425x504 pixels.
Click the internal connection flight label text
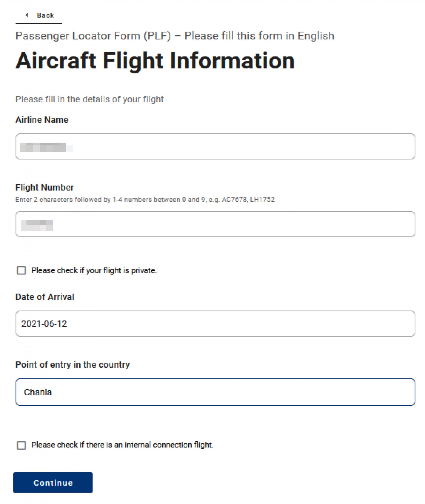123,445
